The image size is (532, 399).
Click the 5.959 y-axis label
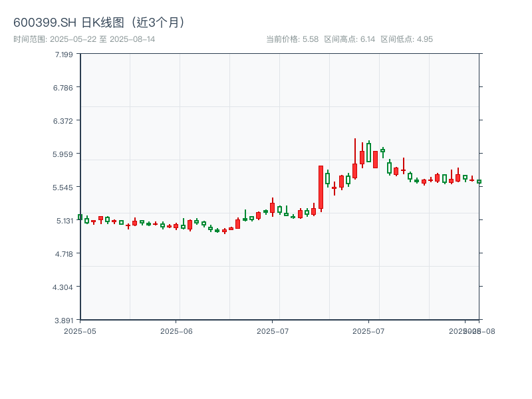point(63,154)
